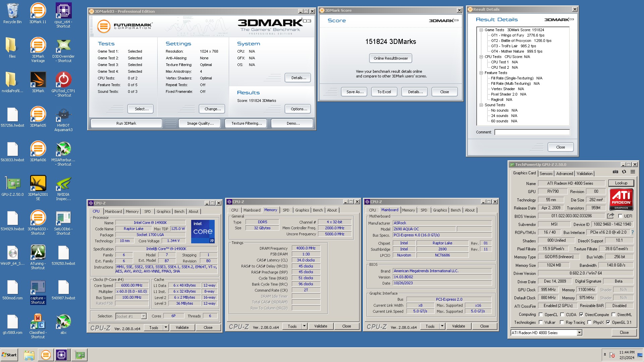Click the Start button on the taskbar
The width and height of the screenshot is (644, 362).
9,355
